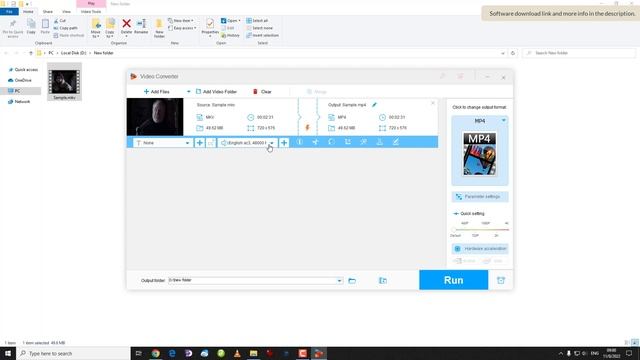Open Copy to dropdown in ribbon
The height and width of the screenshot is (360, 640).
[x=110, y=29]
